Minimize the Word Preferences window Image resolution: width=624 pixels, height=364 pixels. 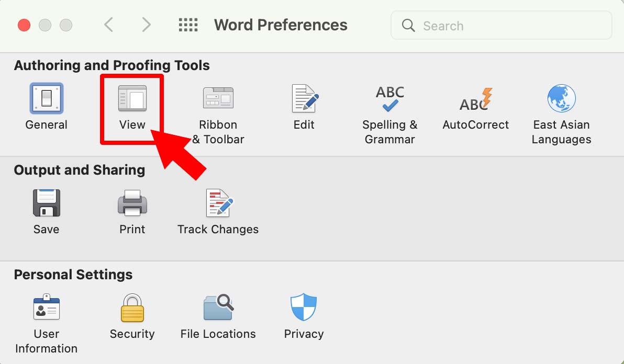point(45,25)
